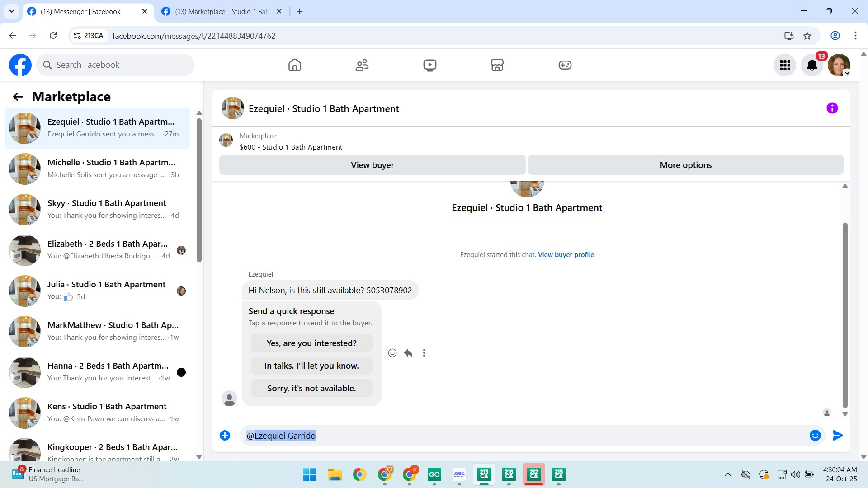Send the message arrow button
868x488 pixels.
838,436
